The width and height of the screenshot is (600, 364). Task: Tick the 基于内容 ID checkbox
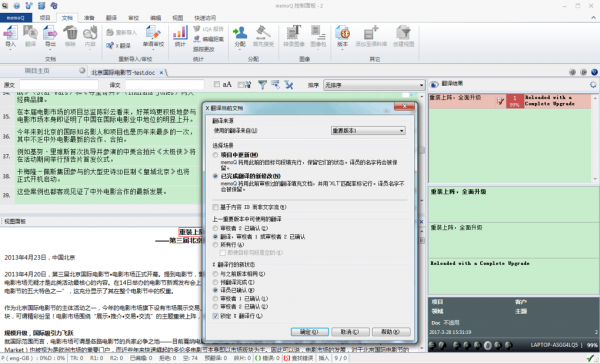[x=215, y=207]
